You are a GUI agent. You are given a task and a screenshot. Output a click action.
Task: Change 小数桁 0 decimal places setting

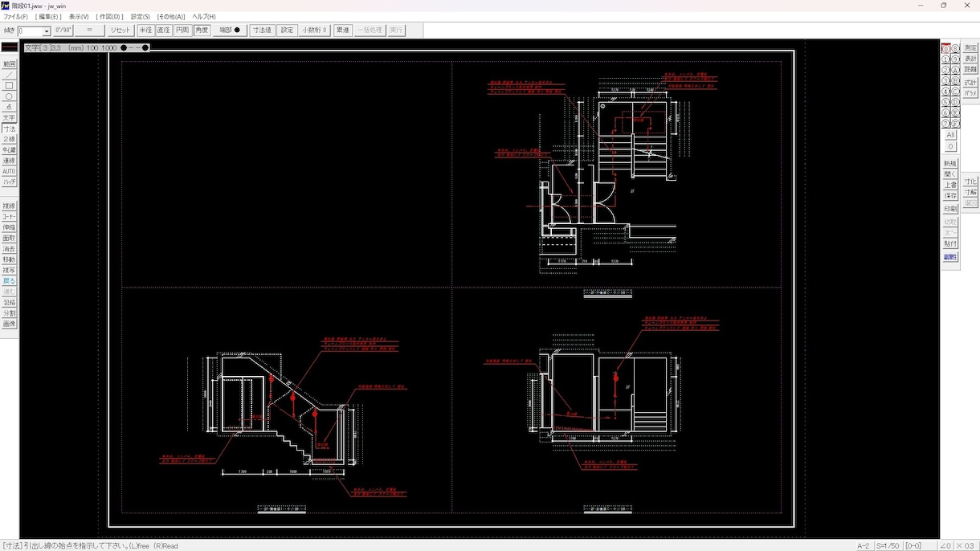(x=315, y=30)
